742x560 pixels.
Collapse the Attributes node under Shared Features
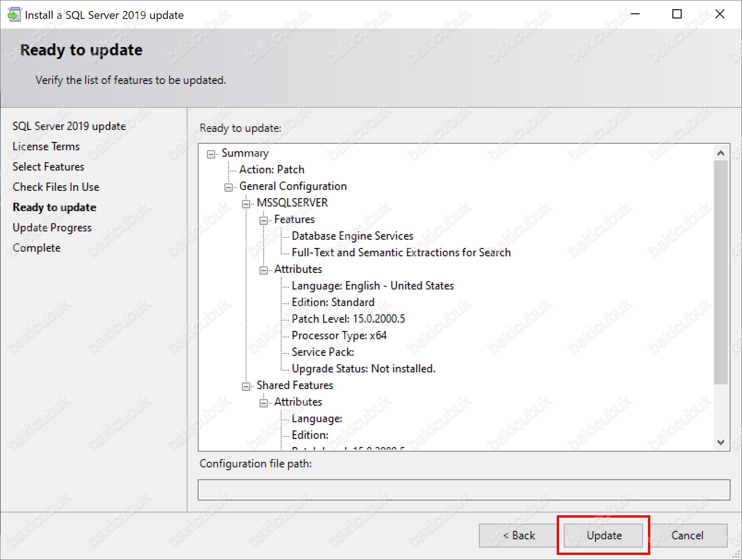pos(264,403)
